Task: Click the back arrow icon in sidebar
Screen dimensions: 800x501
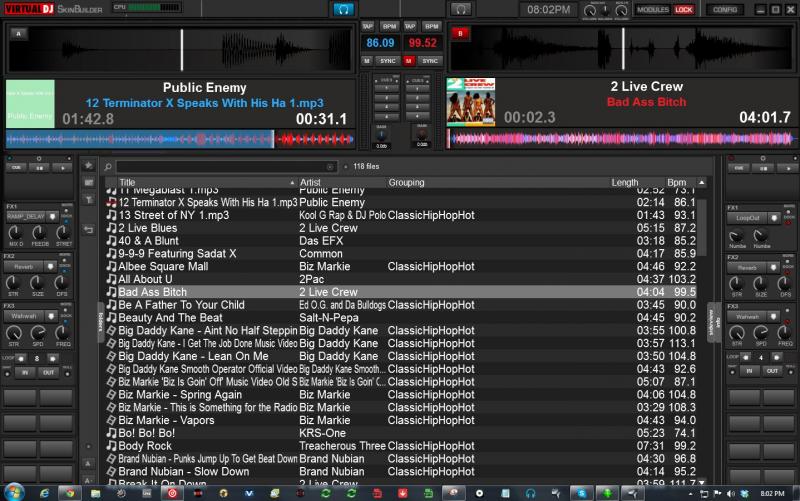Action: [89, 230]
